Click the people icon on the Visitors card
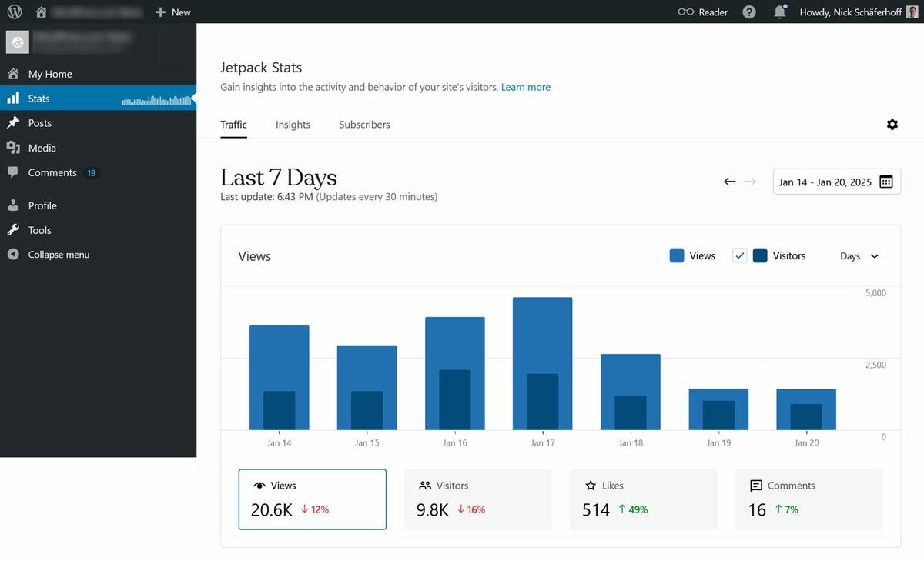This screenshot has width=924, height=561. [426, 485]
